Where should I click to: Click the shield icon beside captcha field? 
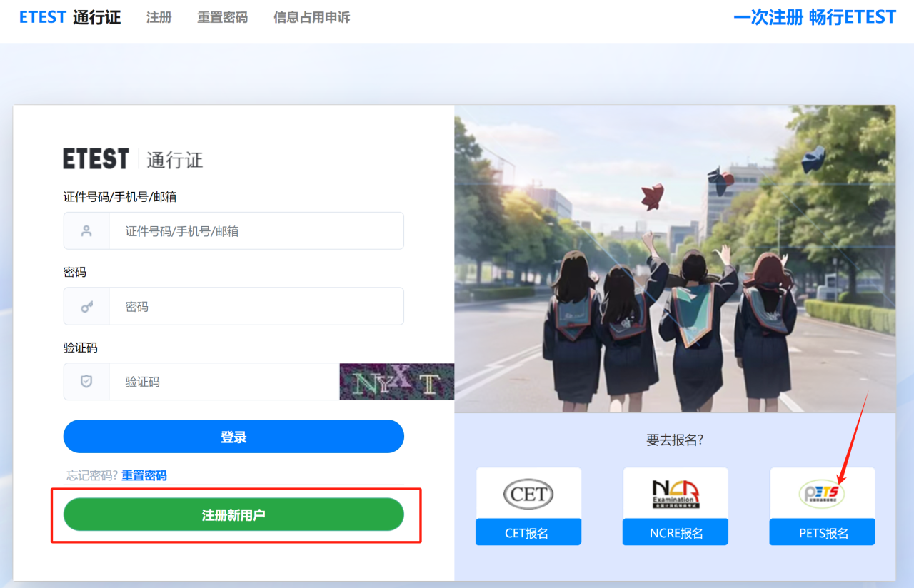pyautogui.click(x=86, y=382)
